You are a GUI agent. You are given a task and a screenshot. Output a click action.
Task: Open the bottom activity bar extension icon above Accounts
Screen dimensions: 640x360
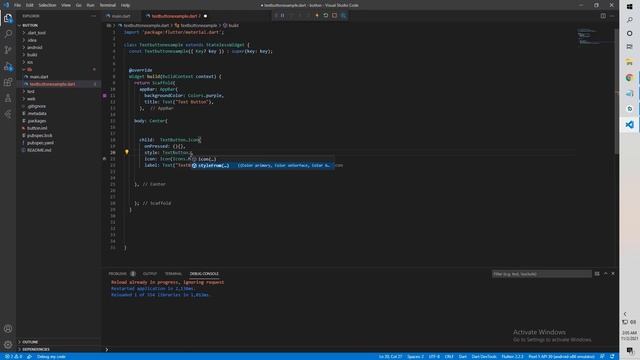pos(8,114)
